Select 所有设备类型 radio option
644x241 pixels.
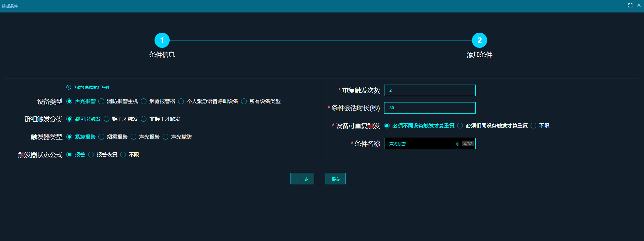click(244, 101)
